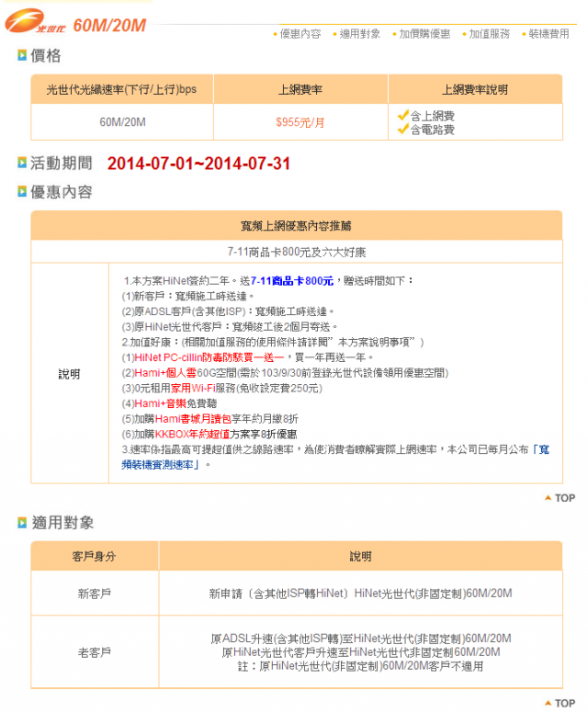Screen dimensions: 588x713
Task: Click the arrow icon beside 活動期間 heading
Action: [22, 163]
